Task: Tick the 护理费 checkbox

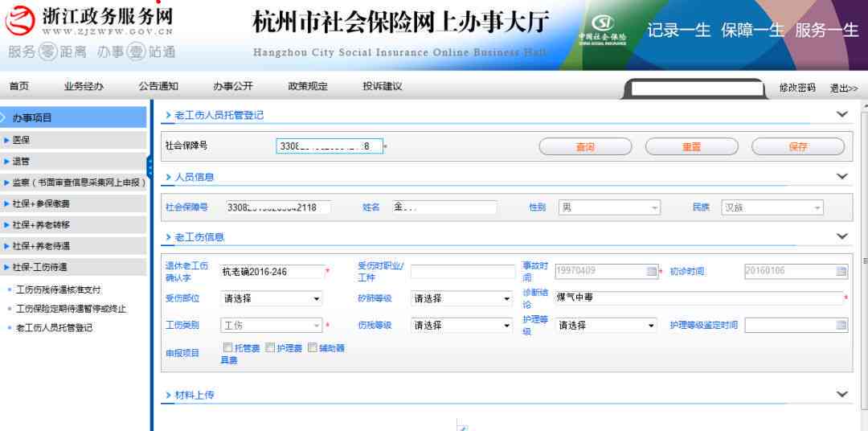Action: click(270, 347)
